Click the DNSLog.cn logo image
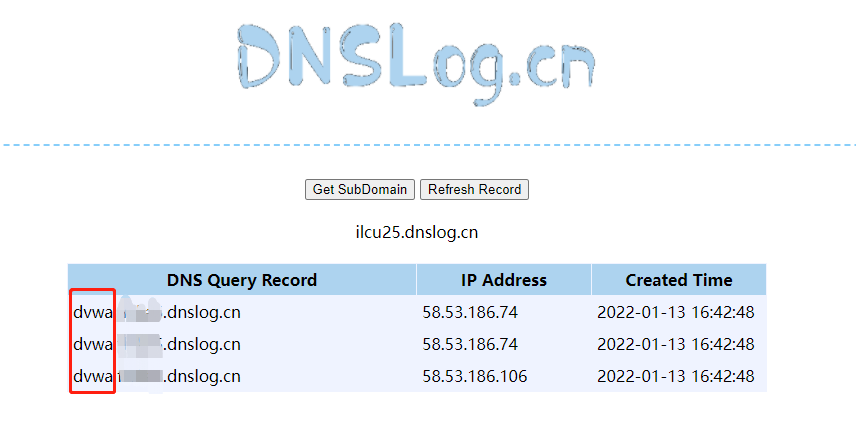This screenshot has width=856, height=426. click(x=417, y=63)
